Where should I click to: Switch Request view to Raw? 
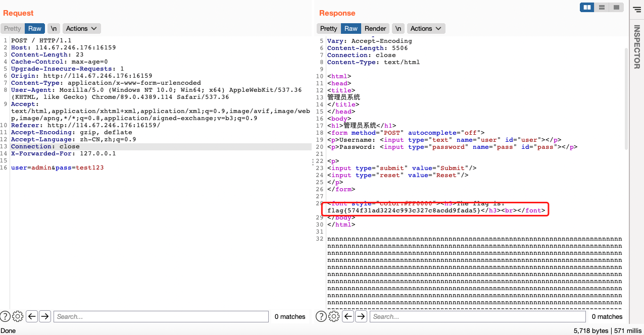[35, 29]
